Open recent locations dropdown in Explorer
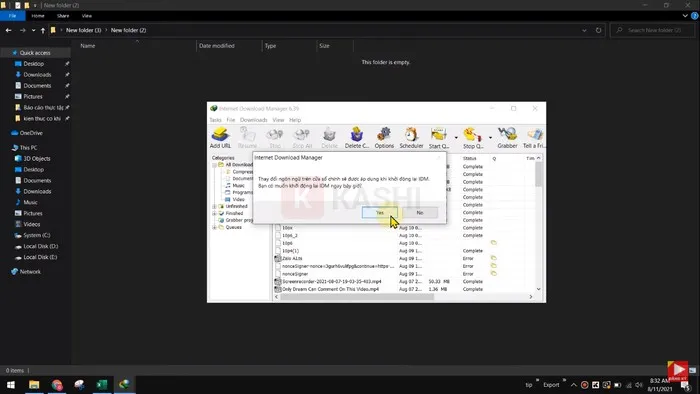The width and height of the screenshot is (700, 394). [33, 30]
